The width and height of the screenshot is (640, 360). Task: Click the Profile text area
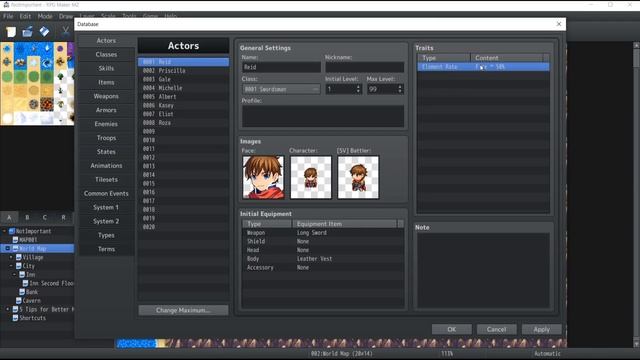[x=323, y=116]
